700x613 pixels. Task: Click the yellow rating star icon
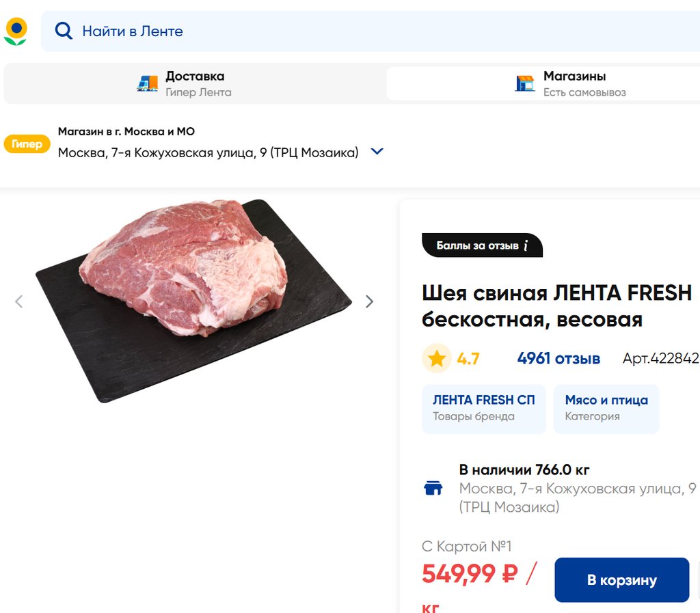[436, 358]
